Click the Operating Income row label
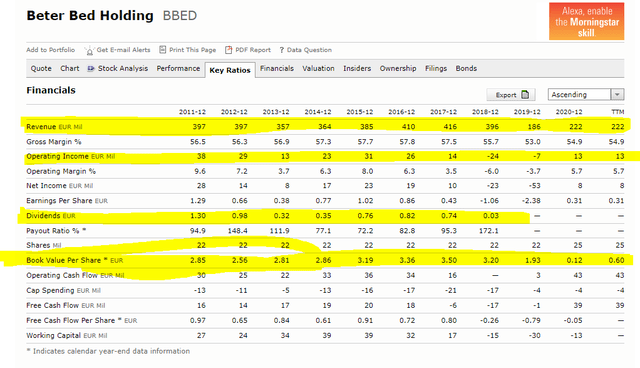The height and width of the screenshot is (368, 640). coord(71,156)
